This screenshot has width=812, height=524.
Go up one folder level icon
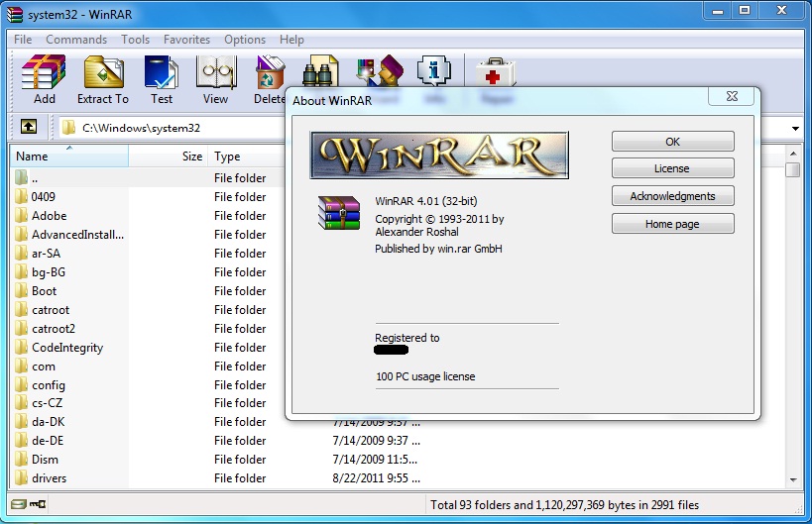click(x=29, y=126)
